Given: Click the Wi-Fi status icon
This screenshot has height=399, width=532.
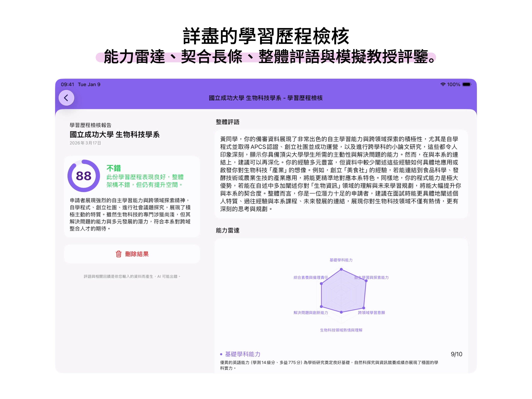Looking at the screenshot, I should click(x=443, y=84).
